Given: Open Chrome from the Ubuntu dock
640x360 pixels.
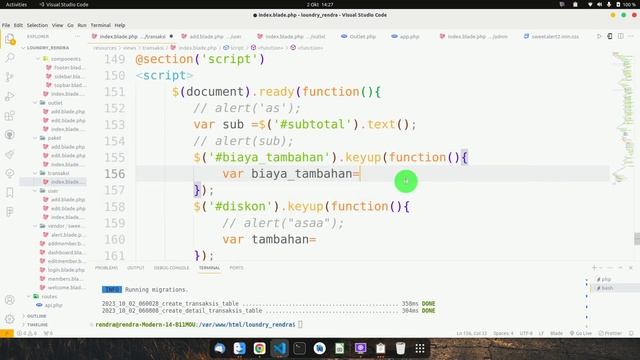Looking at the screenshot, I should coord(260,348).
